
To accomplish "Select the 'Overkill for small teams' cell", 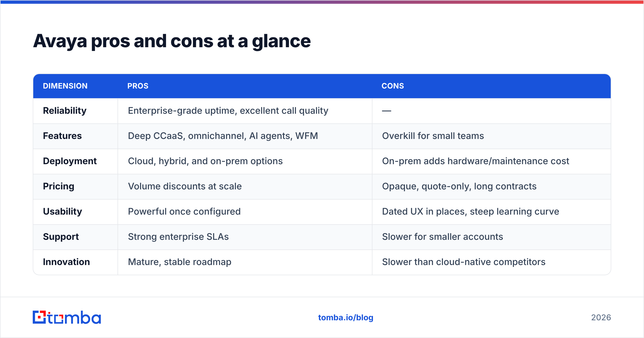I will coord(491,136).
